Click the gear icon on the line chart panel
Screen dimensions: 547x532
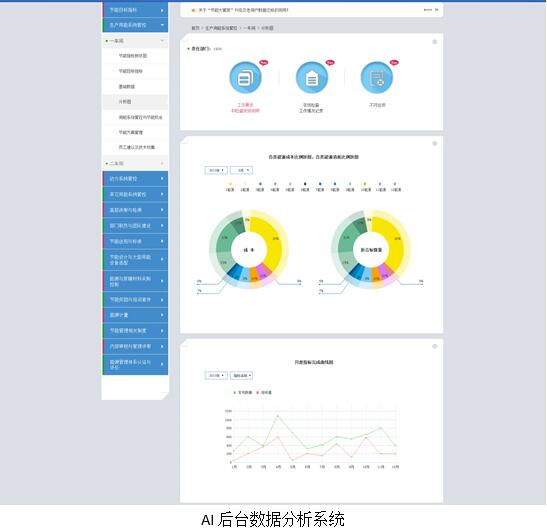pyautogui.click(x=435, y=346)
